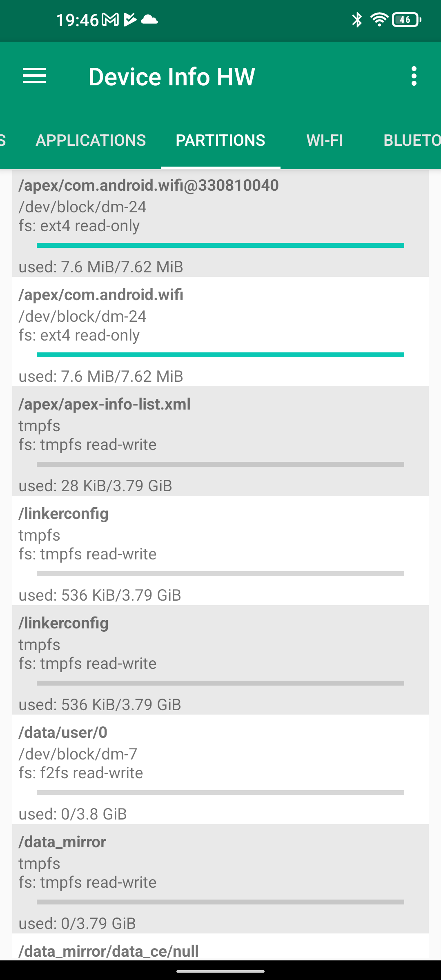Viewport: 441px width, 980px height.
Task: Open the Bluetooth tab
Action: click(412, 140)
